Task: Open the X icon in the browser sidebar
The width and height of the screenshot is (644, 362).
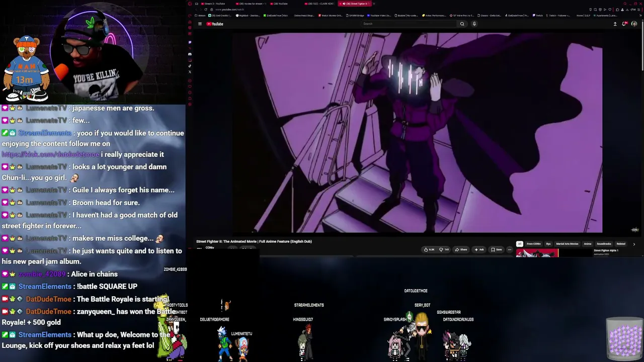Action: 190,72
